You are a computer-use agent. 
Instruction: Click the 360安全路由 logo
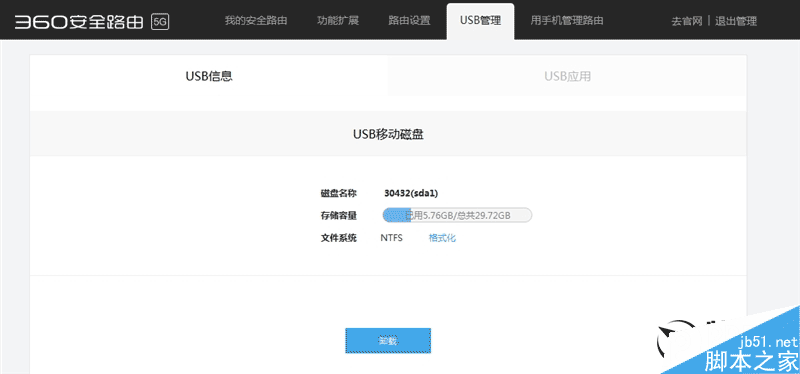(79, 22)
